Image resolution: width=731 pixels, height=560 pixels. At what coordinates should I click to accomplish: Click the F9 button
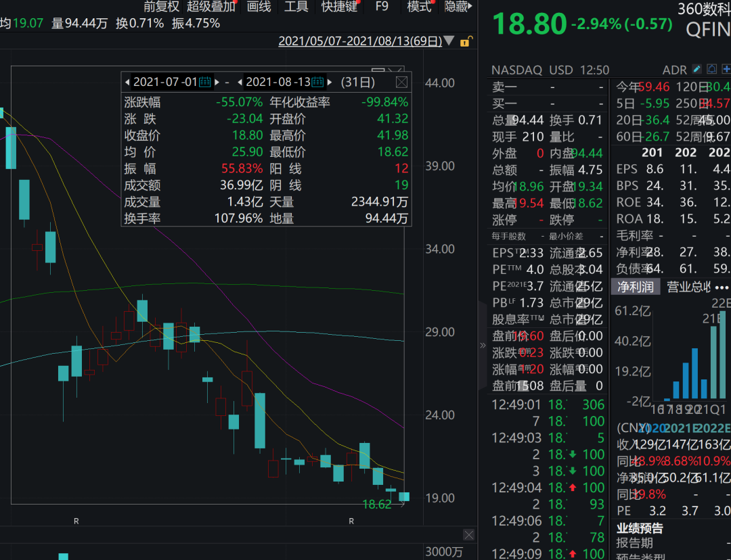(x=382, y=7)
